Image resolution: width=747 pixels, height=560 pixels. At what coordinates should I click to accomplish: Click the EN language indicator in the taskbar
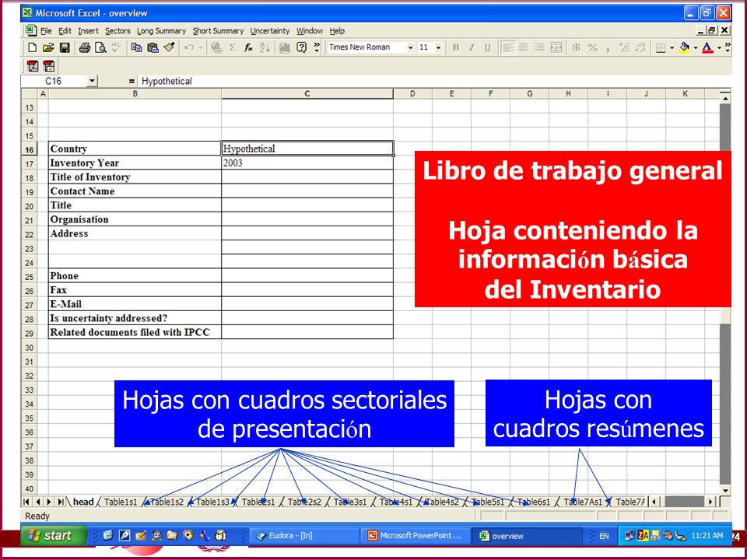pyautogui.click(x=604, y=536)
